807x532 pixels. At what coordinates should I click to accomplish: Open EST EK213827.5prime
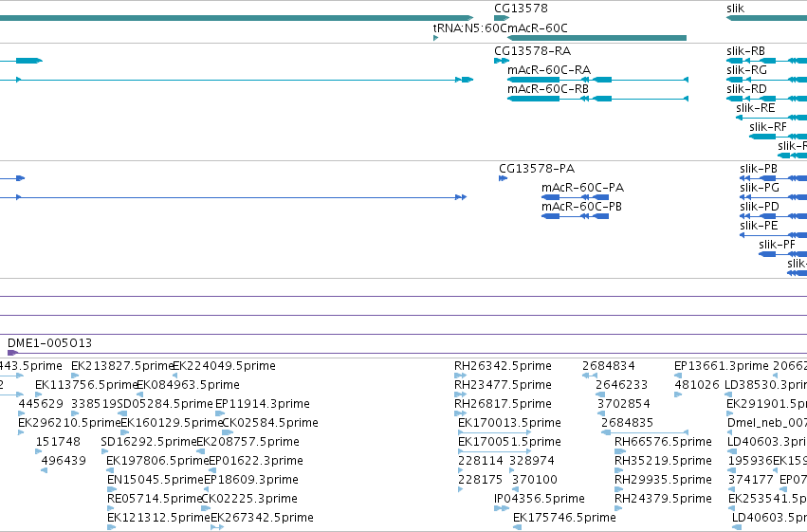pyautogui.click(x=122, y=366)
